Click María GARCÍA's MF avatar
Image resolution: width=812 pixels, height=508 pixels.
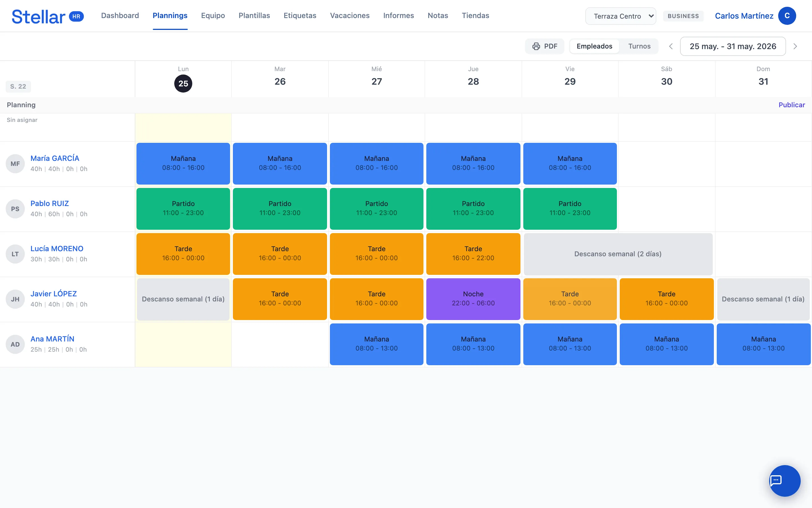tap(15, 164)
